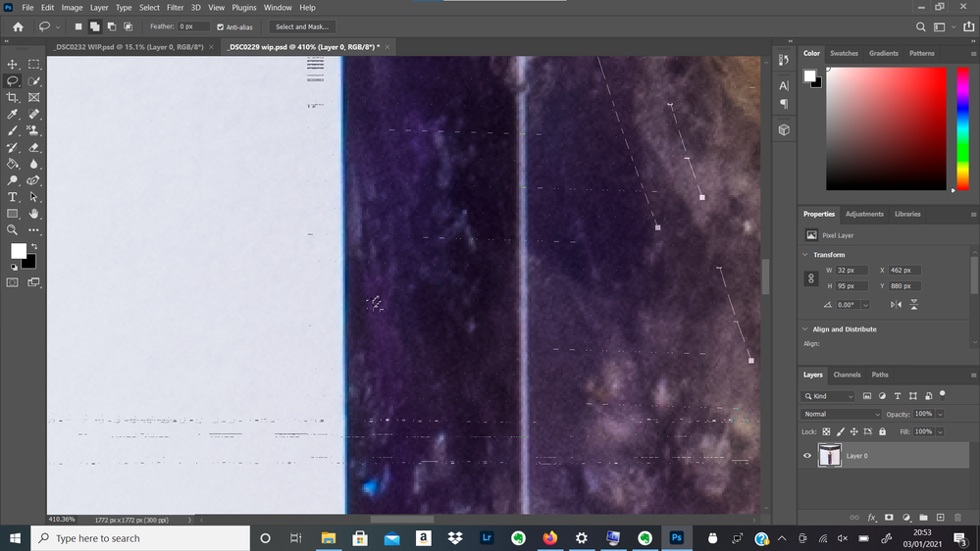Select the Blur tool
The image size is (980, 551).
(x=33, y=164)
